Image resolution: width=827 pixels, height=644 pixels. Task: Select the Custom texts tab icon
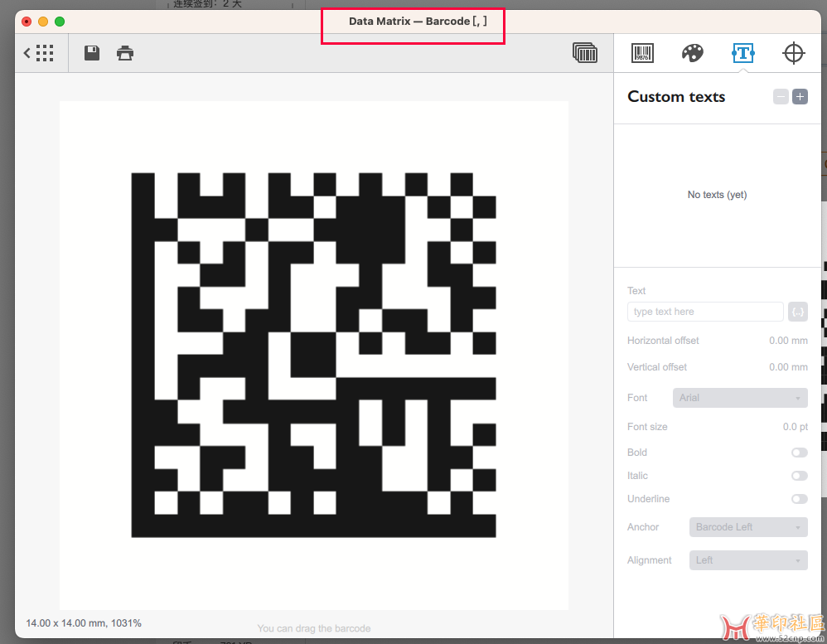click(x=742, y=53)
